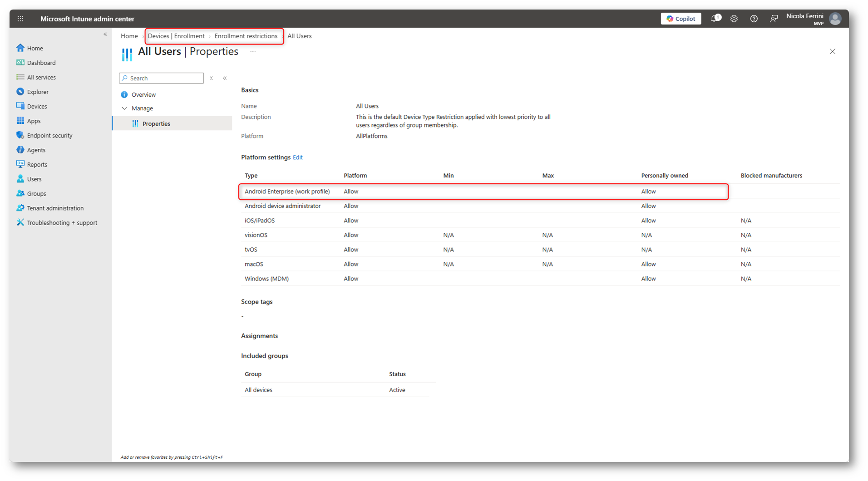Open the app launcher waffle icon
The width and height of the screenshot is (868, 481).
click(x=20, y=19)
